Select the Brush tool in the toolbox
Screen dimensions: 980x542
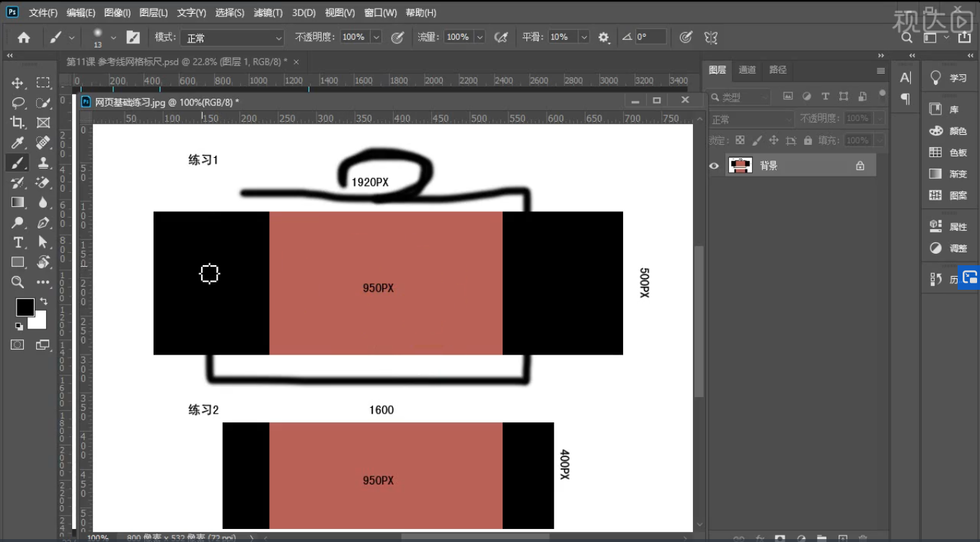click(x=18, y=163)
